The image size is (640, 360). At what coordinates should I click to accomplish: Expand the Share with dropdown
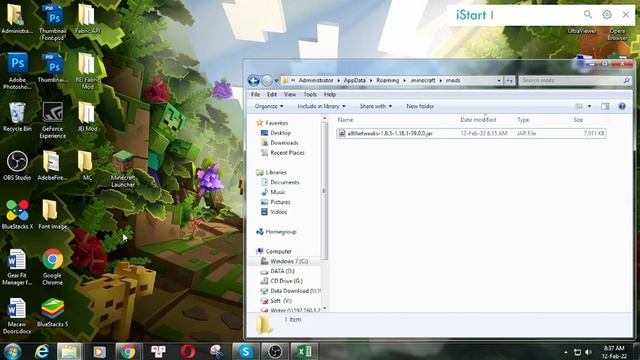376,106
